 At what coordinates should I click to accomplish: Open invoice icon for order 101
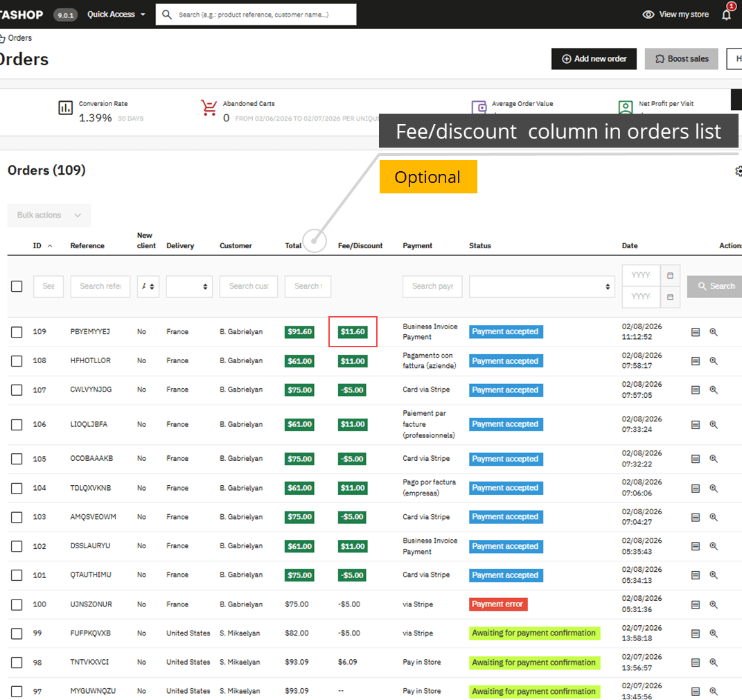coord(695,575)
